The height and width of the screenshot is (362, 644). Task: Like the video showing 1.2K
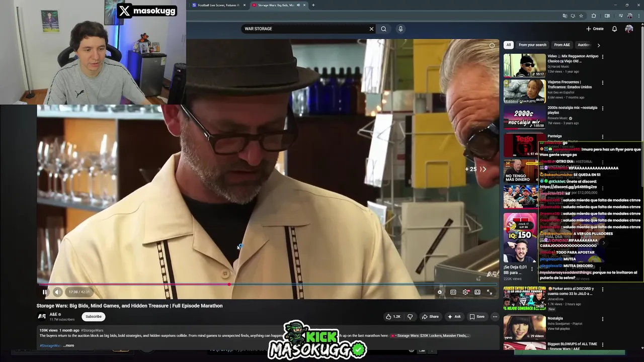click(393, 317)
